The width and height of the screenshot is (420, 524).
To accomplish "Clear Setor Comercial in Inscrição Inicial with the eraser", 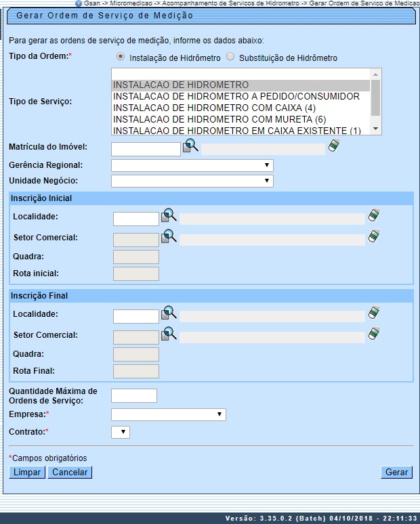I will [x=374, y=236].
